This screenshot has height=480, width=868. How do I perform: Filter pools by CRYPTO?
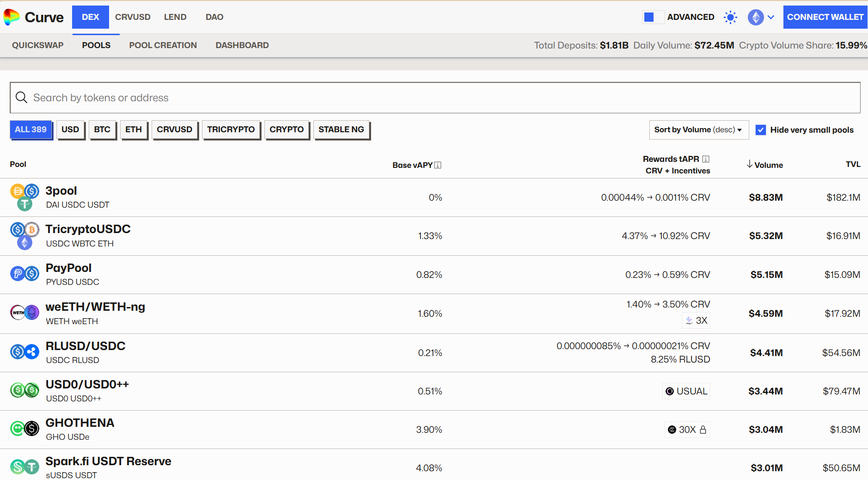pyautogui.click(x=287, y=129)
